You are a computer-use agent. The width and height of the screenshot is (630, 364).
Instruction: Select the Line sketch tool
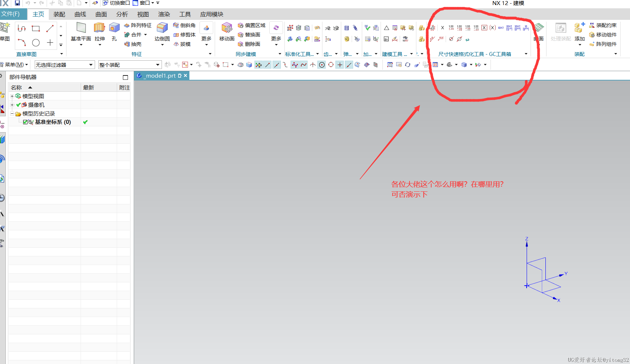coord(50,29)
